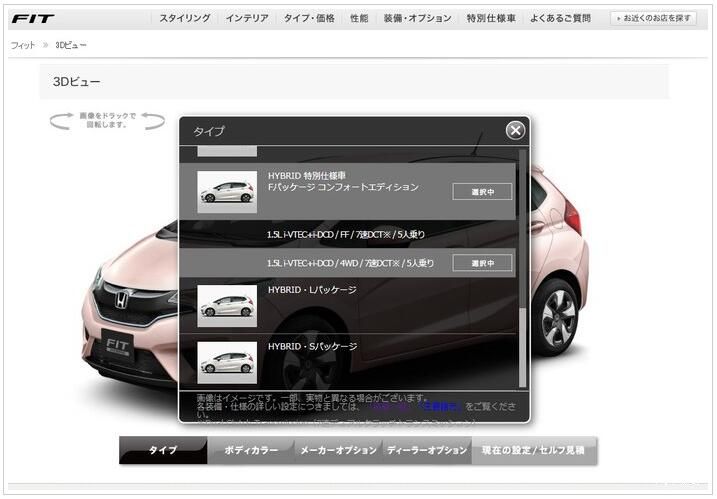Click thumbnail of HYBRID・Sパッケージ
The height and width of the screenshot is (499, 717).
pyautogui.click(x=227, y=363)
